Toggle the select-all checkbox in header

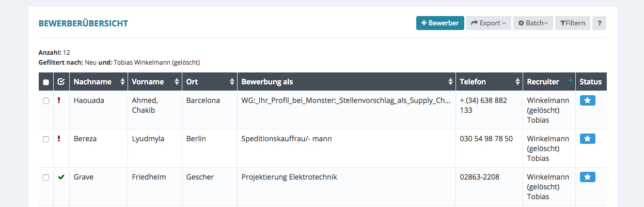[46, 82]
